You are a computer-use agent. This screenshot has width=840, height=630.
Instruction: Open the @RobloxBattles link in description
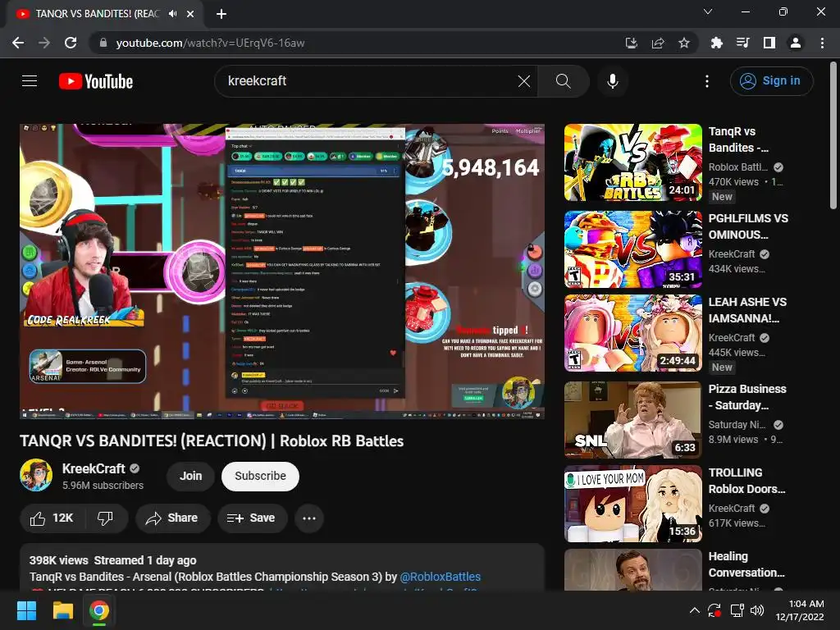click(440, 577)
